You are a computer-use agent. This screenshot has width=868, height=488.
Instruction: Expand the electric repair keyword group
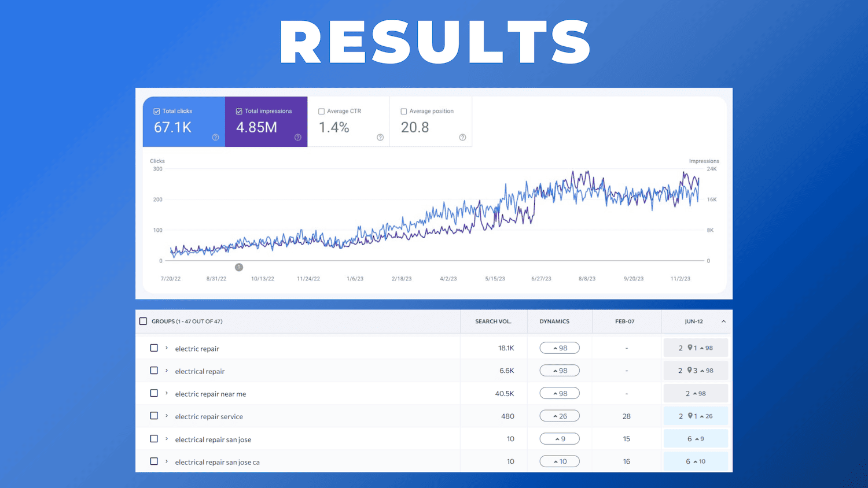tap(167, 348)
